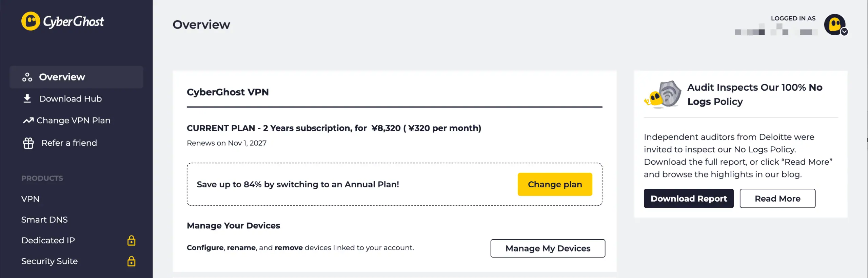Image resolution: width=868 pixels, height=278 pixels.
Task: Click the Change VPN Plan trend icon
Action: (x=28, y=121)
